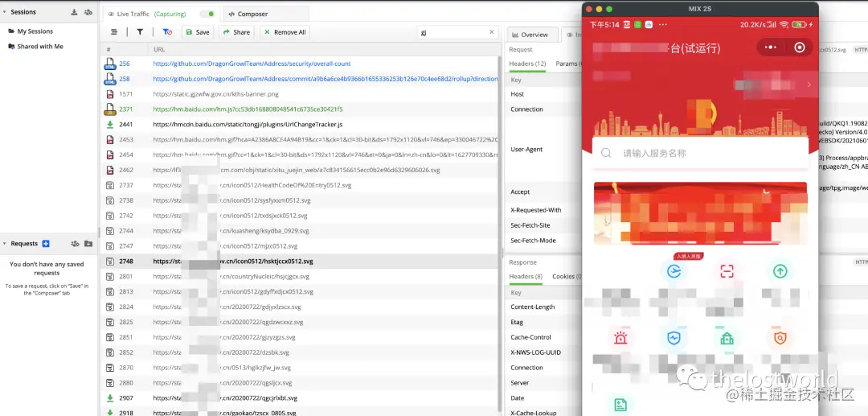Click the image file icon of row 1571
Viewport: 868px width, 416px height.
109,94
